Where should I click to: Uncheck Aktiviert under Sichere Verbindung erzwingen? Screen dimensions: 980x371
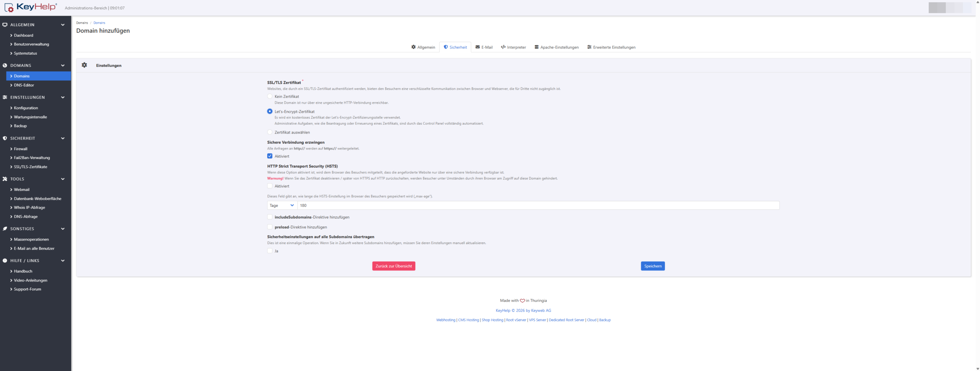click(270, 156)
